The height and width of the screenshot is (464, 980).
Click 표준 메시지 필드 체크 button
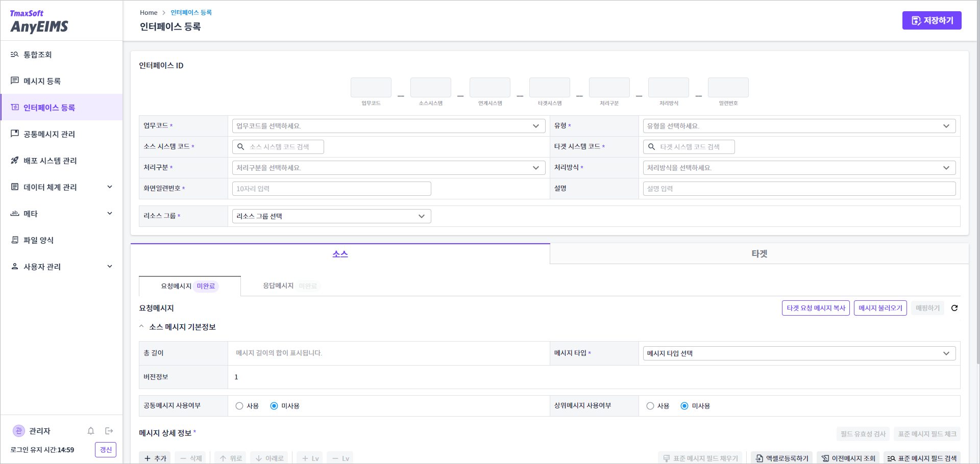(x=927, y=434)
